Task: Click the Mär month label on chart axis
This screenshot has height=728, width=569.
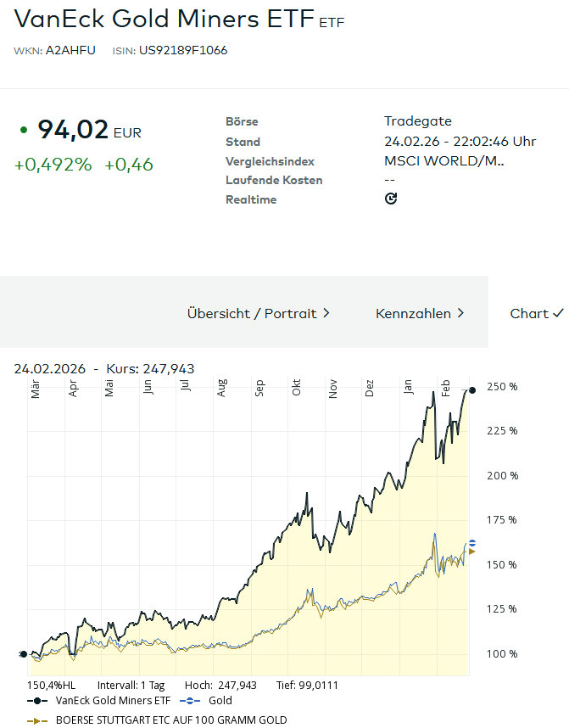Action: tap(35, 389)
